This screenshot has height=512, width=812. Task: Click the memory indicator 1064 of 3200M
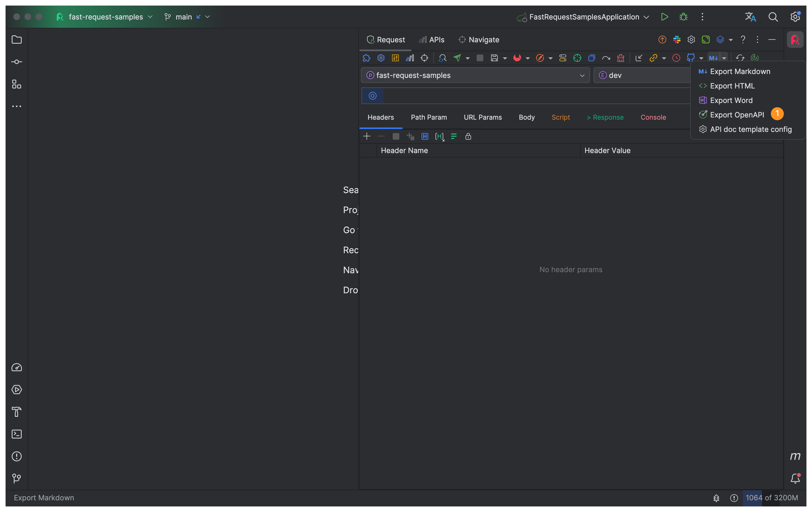pyautogui.click(x=771, y=498)
